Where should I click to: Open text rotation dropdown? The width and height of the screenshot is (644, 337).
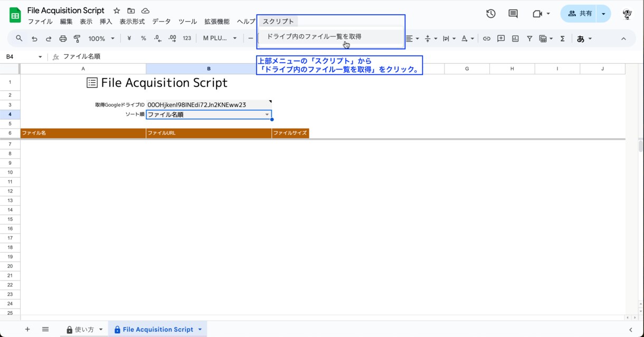click(x=468, y=38)
